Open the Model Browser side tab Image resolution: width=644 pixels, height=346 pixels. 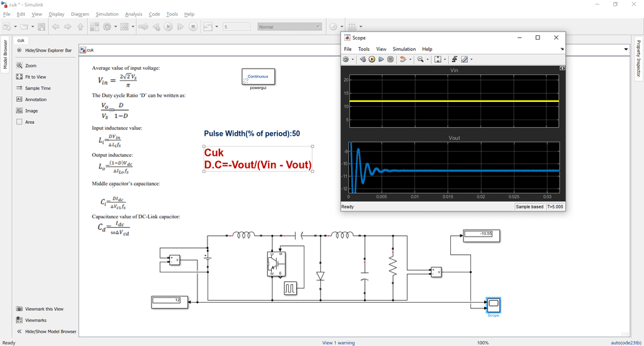pyautogui.click(x=5, y=54)
